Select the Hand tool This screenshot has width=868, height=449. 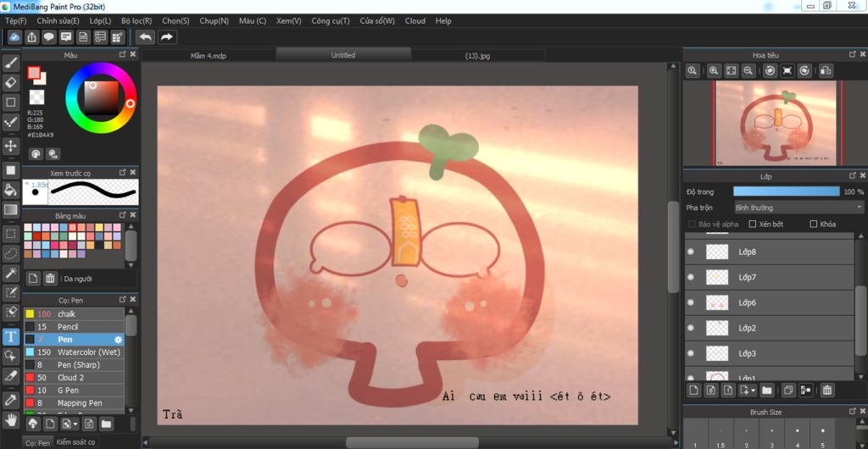tap(10, 419)
